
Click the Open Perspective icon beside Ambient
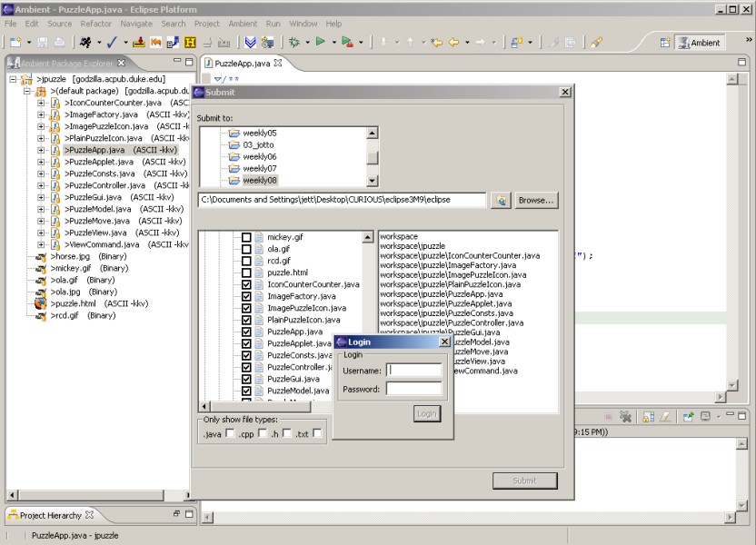tap(664, 42)
